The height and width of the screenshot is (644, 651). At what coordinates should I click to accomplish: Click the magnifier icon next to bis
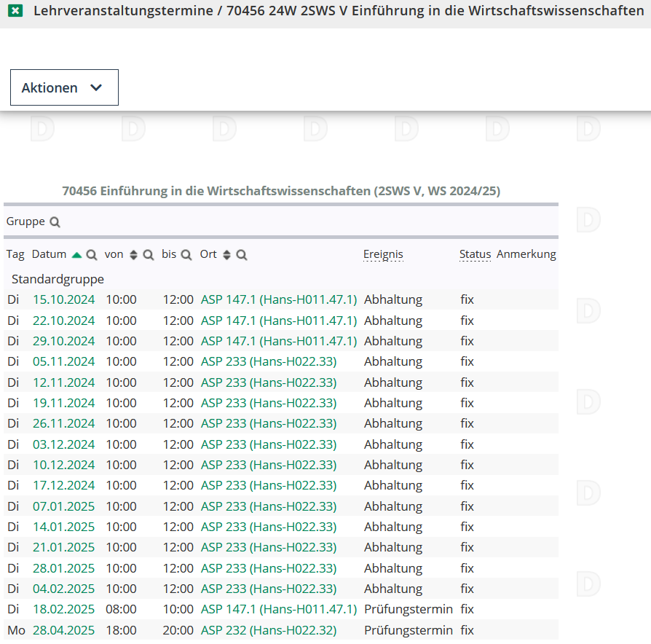tap(186, 255)
